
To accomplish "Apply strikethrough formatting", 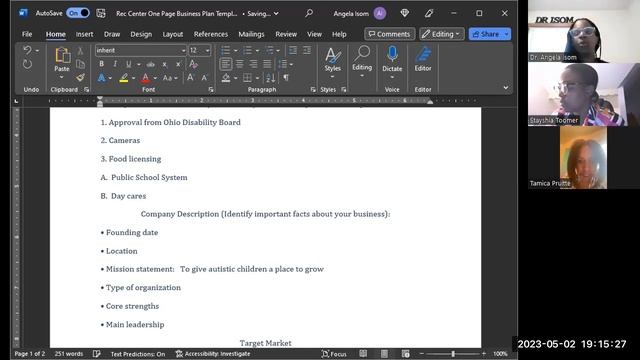I will pos(151,64).
